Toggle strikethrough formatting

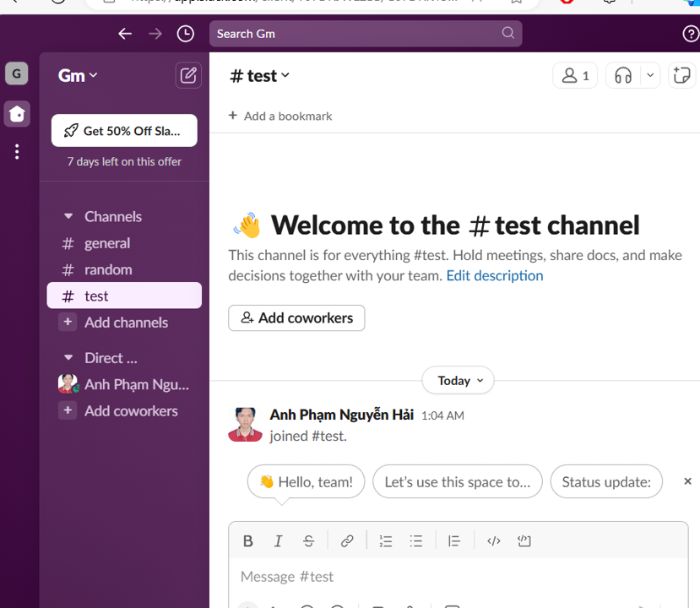coord(308,541)
